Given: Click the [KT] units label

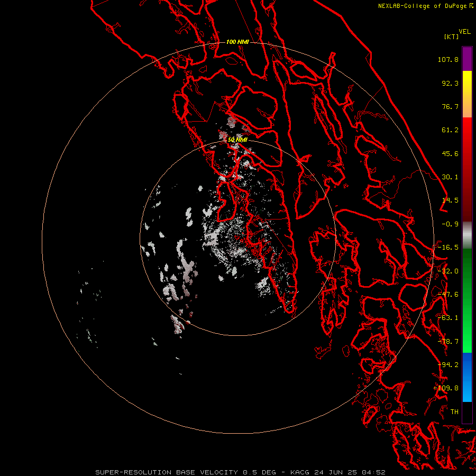Looking at the screenshot, I should (x=452, y=36).
